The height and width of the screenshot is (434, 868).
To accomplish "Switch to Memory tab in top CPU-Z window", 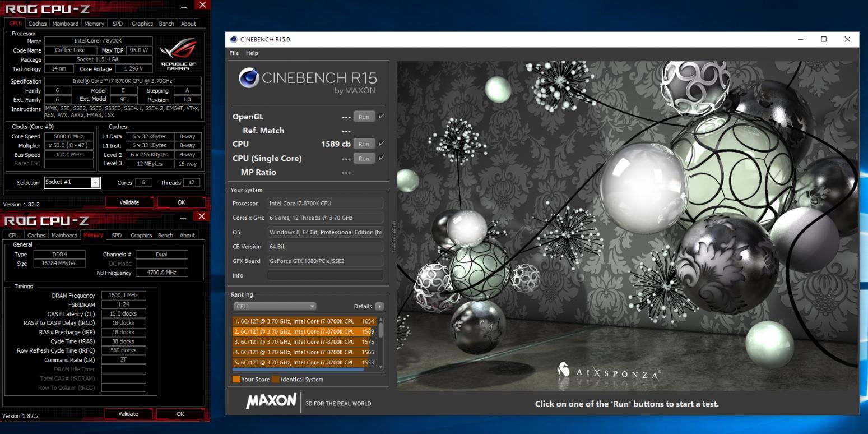I will pos(94,24).
